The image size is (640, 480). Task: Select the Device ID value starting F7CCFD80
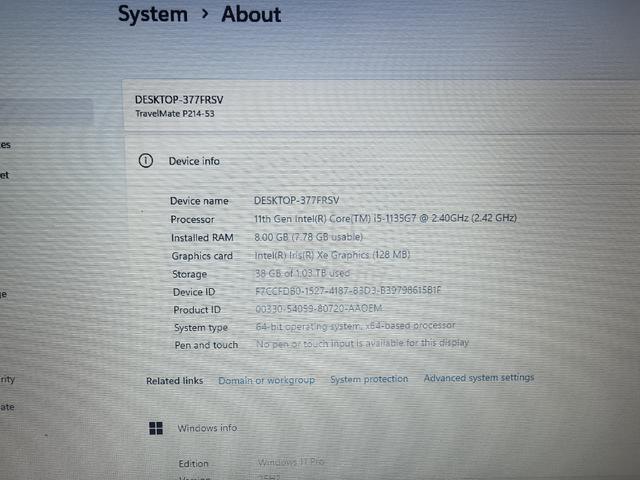point(348,291)
